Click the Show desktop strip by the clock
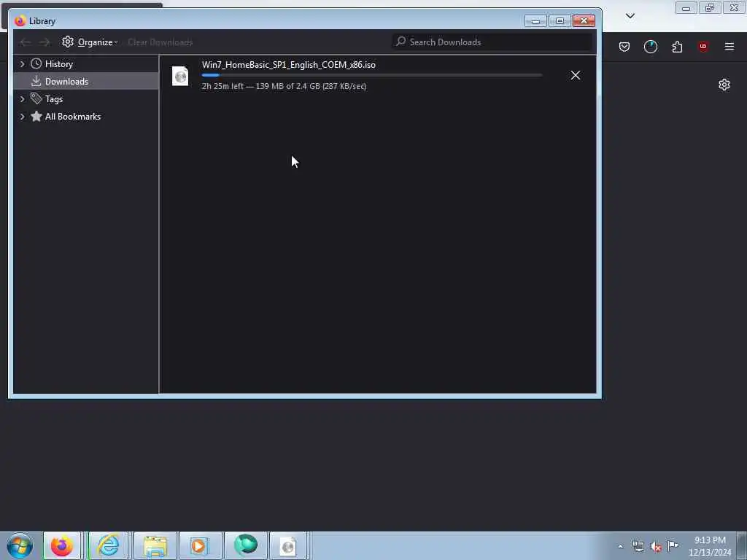This screenshot has height=560, width=747. (742, 545)
